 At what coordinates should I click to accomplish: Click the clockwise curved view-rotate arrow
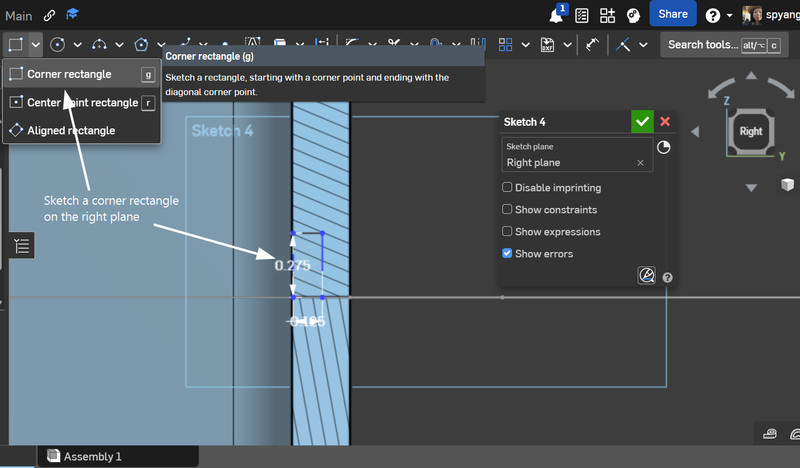tap(781, 87)
